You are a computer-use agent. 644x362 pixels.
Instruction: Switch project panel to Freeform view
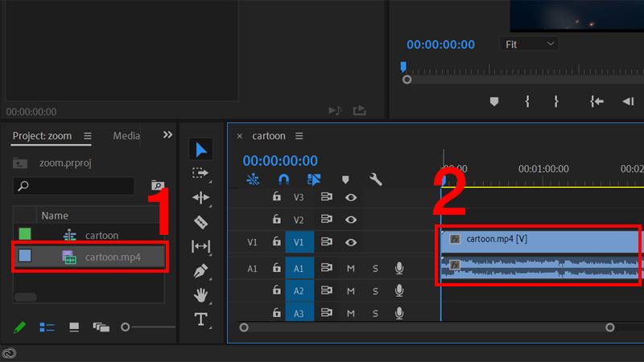tap(101, 327)
